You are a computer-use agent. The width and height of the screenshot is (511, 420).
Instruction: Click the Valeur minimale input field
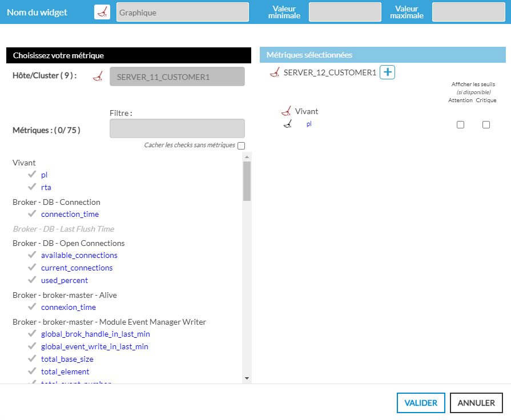[345, 12]
